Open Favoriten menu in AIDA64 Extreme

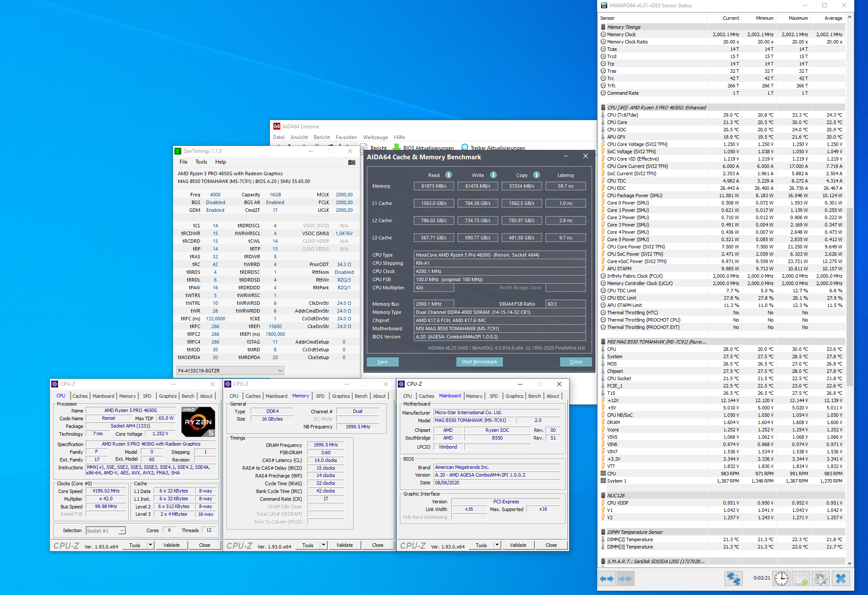(346, 137)
